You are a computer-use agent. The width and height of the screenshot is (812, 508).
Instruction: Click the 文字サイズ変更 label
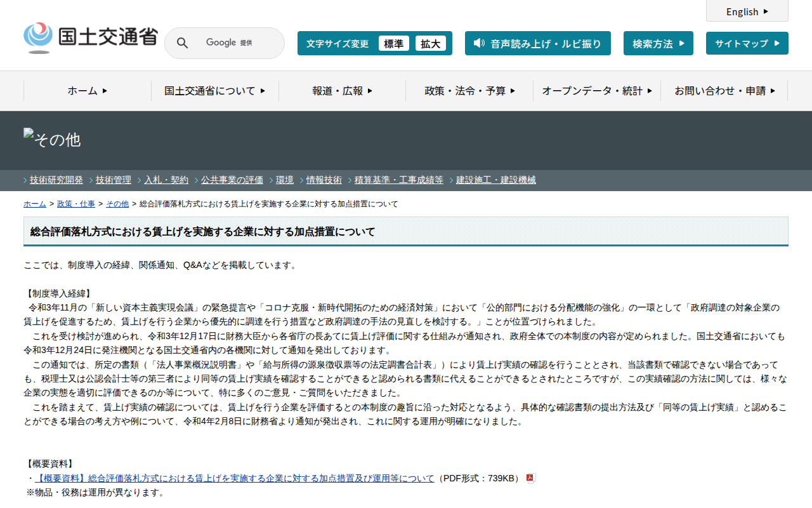[337, 43]
